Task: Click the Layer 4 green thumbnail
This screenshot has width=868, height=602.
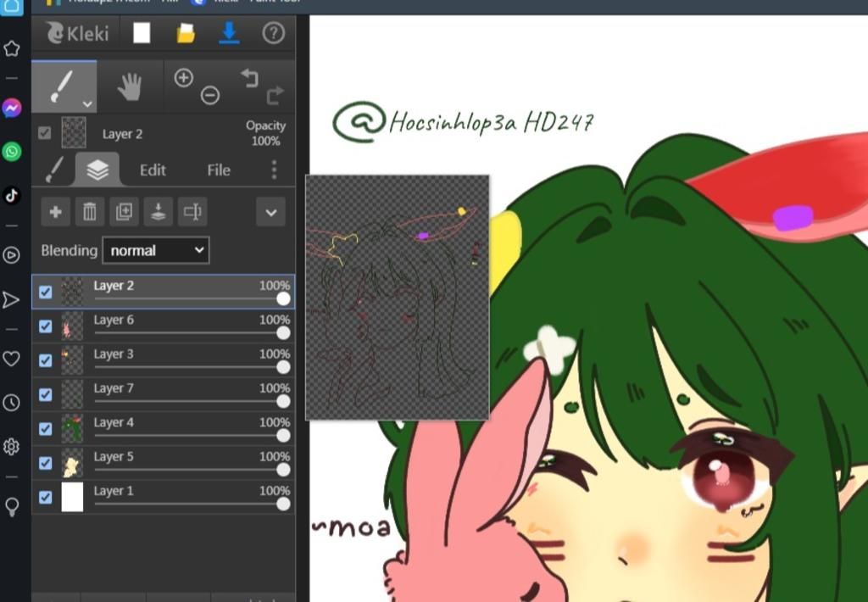Action: point(72,429)
